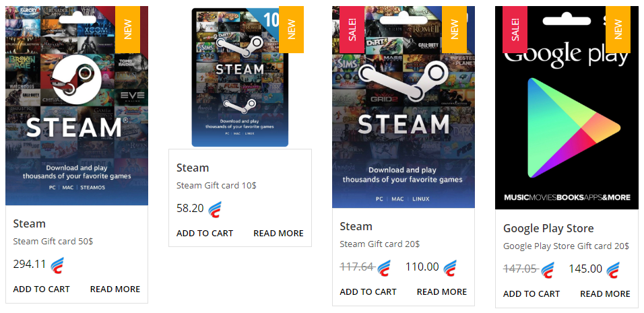644x313 pixels.
Task: Click the NEW badge on Steam 50$ card
Action: point(128,30)
